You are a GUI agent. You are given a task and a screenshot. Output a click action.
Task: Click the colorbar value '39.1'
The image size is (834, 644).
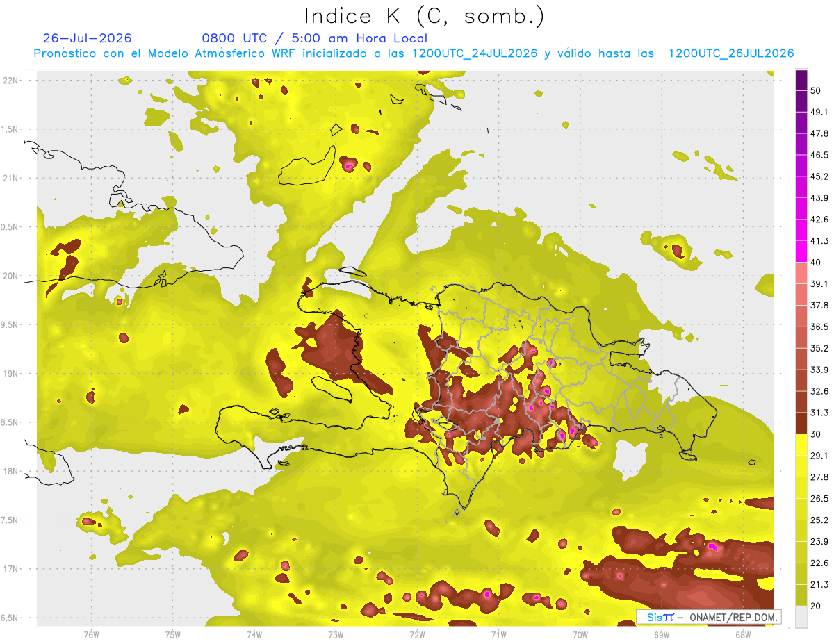tap(819, 283)
